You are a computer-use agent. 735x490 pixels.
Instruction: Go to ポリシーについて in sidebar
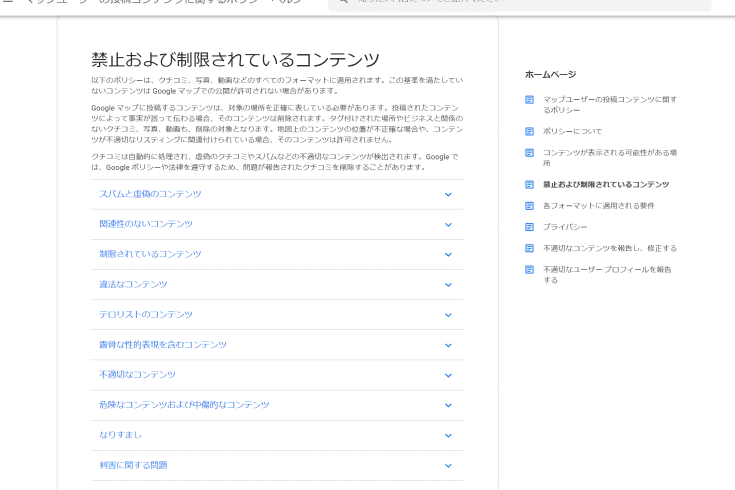point(572,131)
